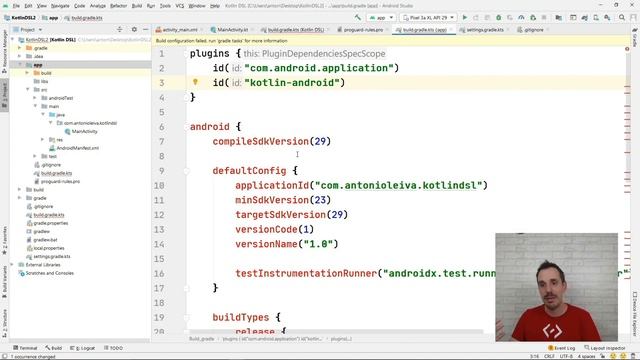Click the editor horizontal scrollbar
Image resolution: width=640 pixels, height=360 pixels.
(x=336, y=331)
